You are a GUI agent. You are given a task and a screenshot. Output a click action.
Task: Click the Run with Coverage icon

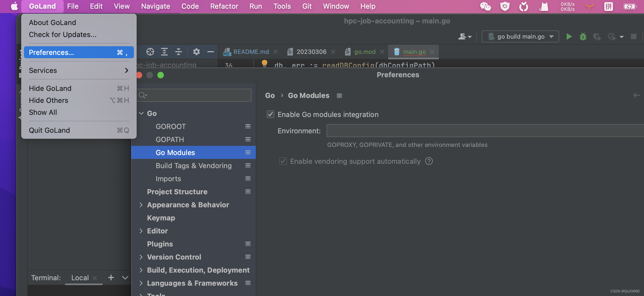597,36
